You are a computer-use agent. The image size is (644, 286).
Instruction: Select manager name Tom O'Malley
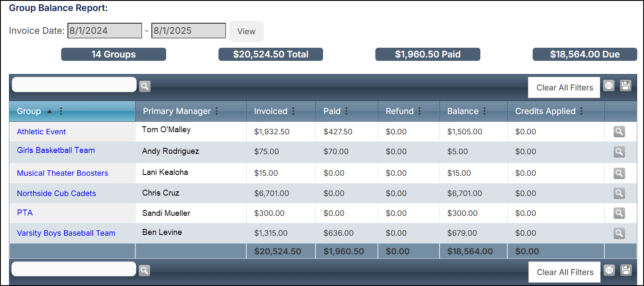[166, 130]
